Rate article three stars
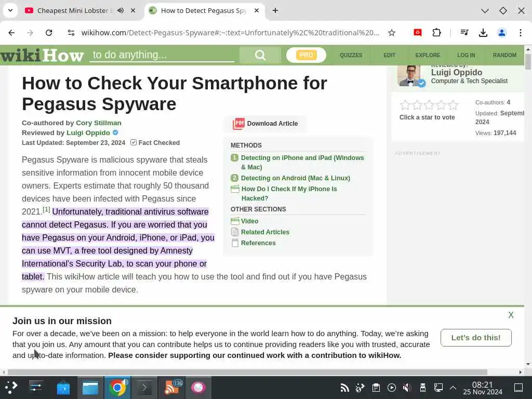 [x=429, y=105]
